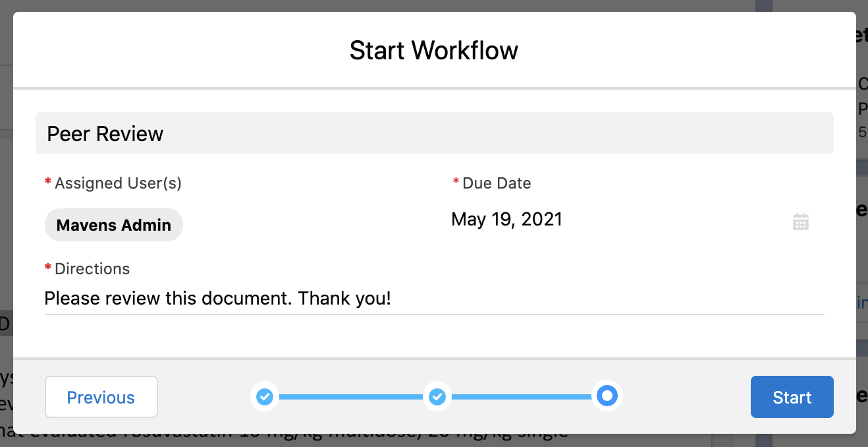Click progress line between first and second steps

[x=350, y=397]
